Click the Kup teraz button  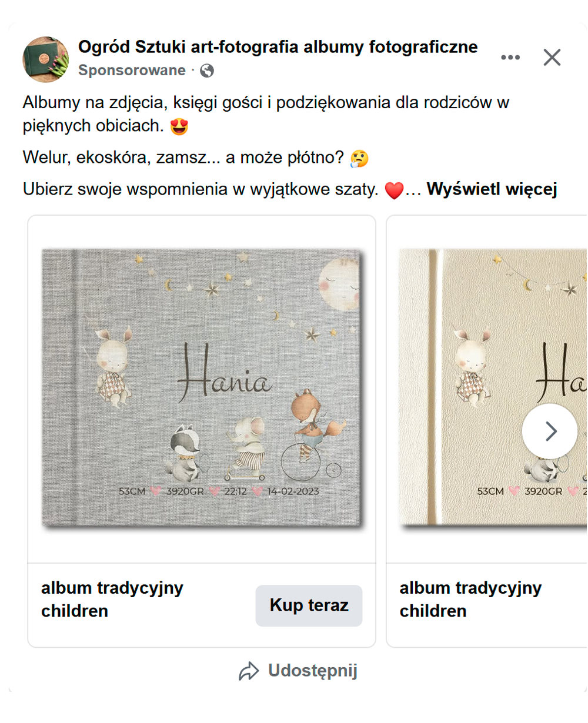coord(309,605)
